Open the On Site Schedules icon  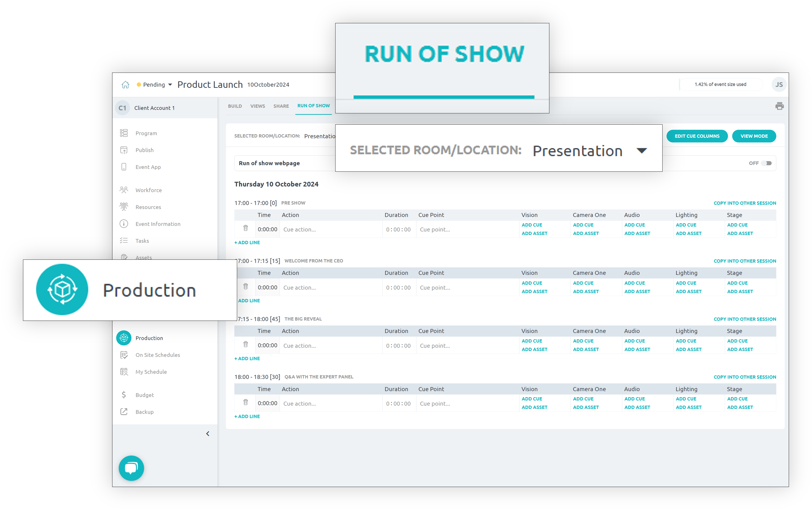[x=124, y=355]
